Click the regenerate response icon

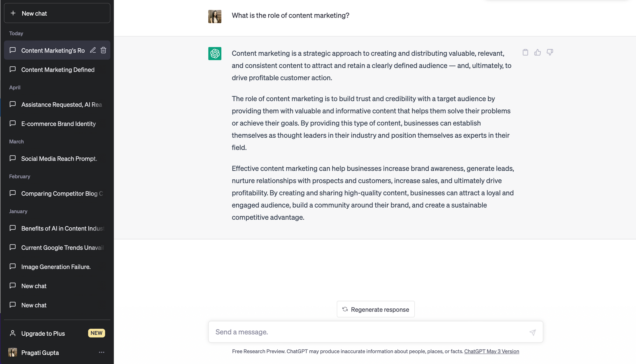coord(345,309)
